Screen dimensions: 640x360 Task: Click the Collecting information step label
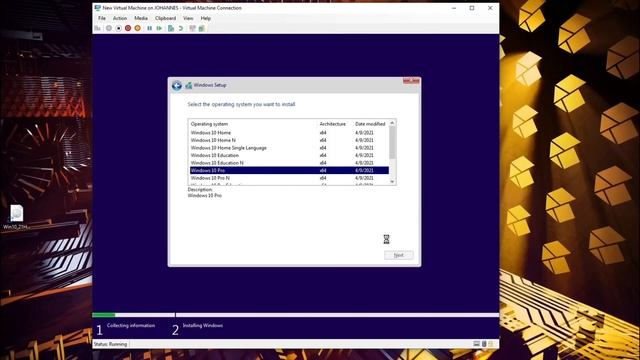(131, 325)
